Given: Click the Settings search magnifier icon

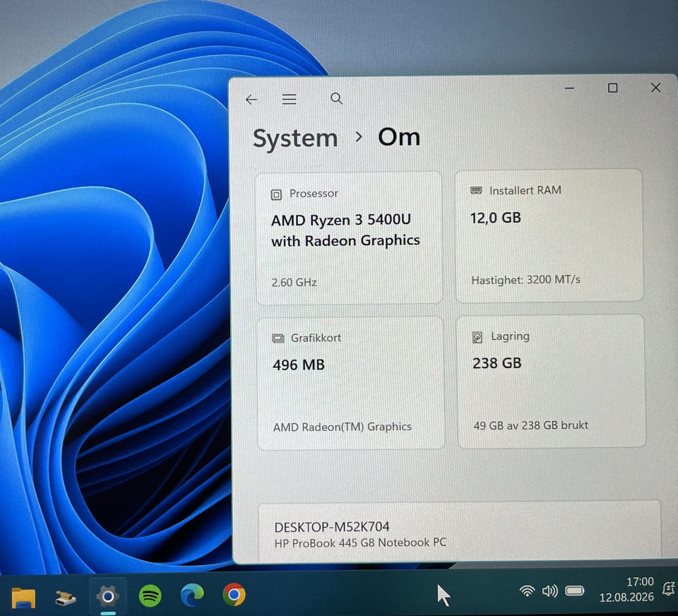Looking at the screenshot, I should [x=336, y=99].
